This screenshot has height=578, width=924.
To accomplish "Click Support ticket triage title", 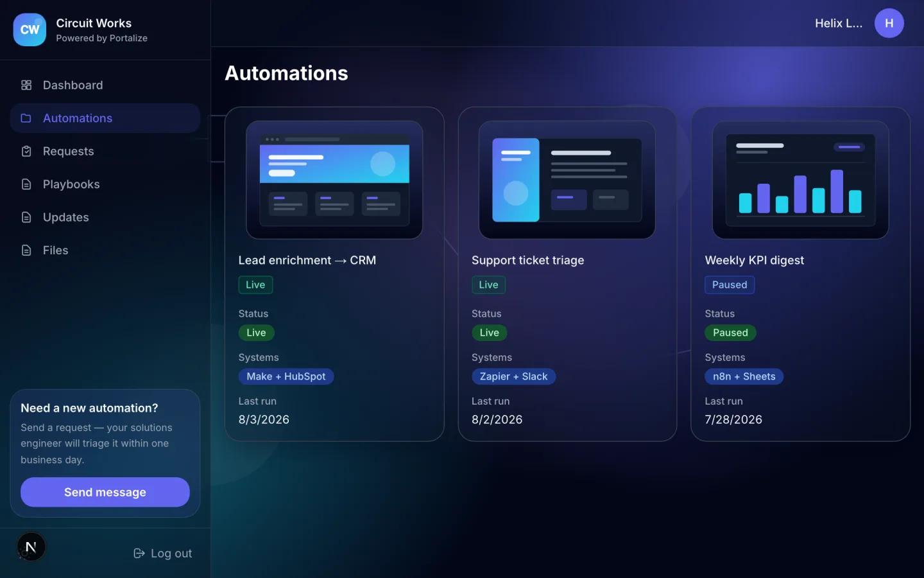I will (528, 260).
